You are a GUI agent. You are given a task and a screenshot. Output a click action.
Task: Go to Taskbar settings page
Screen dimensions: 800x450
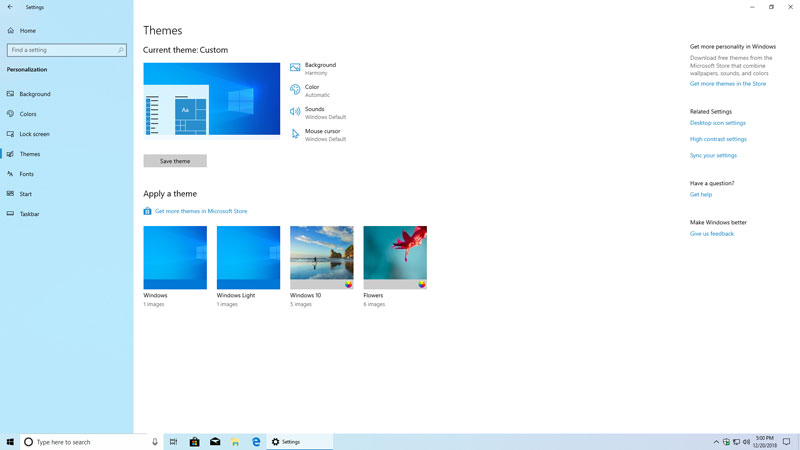(x=29, y=214)
